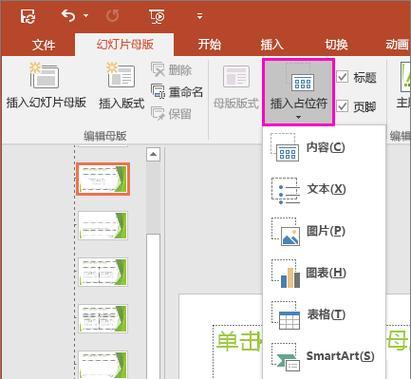Choose SmartArt(S) placeholder option
The width and height of the screenshot is (411, 379).
tap(324, 356)
